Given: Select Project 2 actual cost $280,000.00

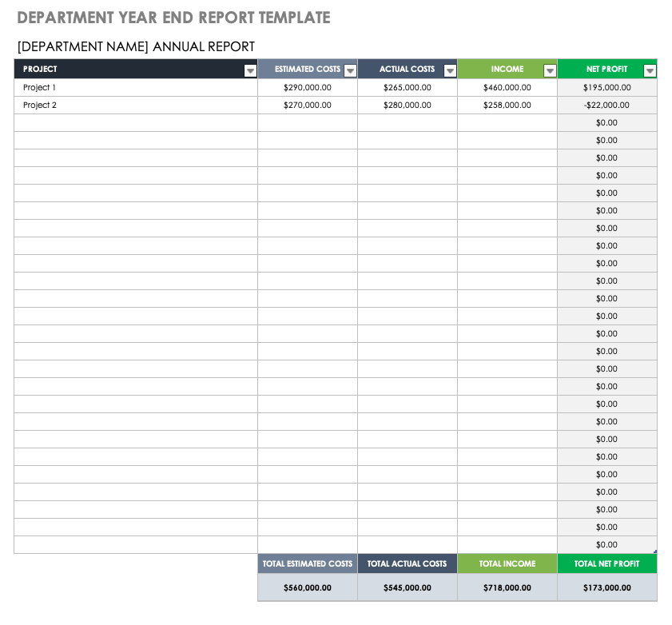Looking at the screenshot, I should click(408, 105).
